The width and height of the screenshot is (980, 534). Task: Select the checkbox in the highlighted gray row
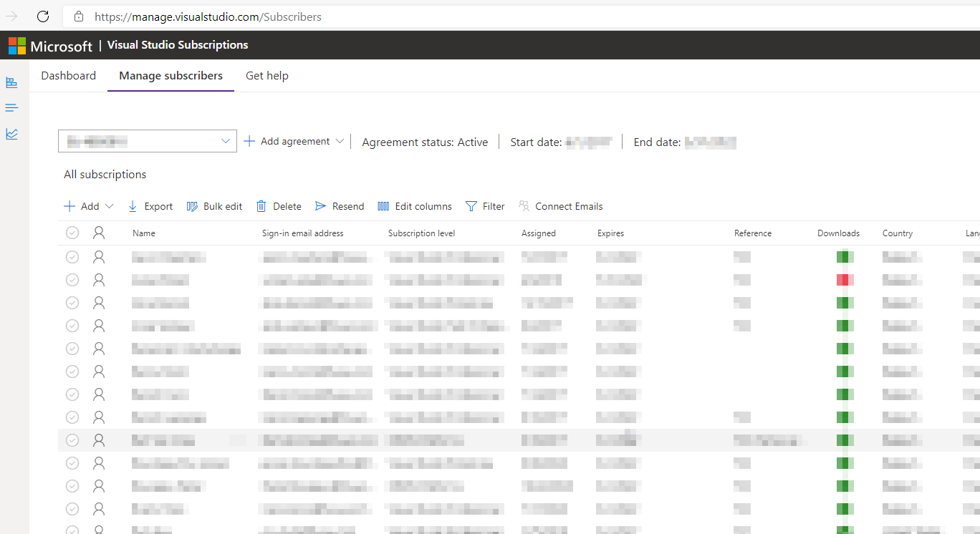(x=72, y=440)
